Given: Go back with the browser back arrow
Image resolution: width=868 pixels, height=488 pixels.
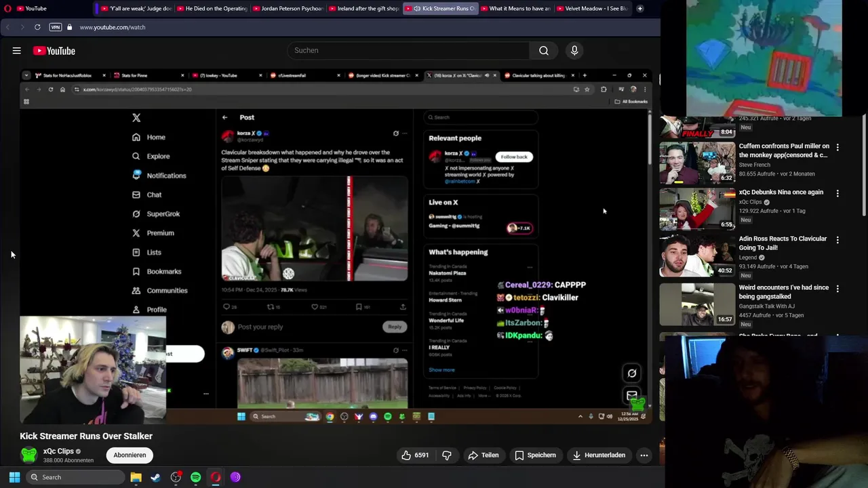Looking at the screenshot, I should [x=7, y=27].
